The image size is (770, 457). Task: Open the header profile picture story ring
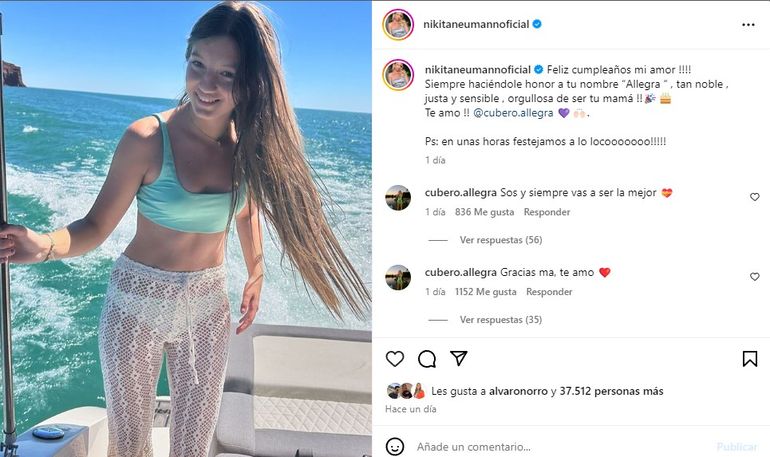click(x=398, y=24)
